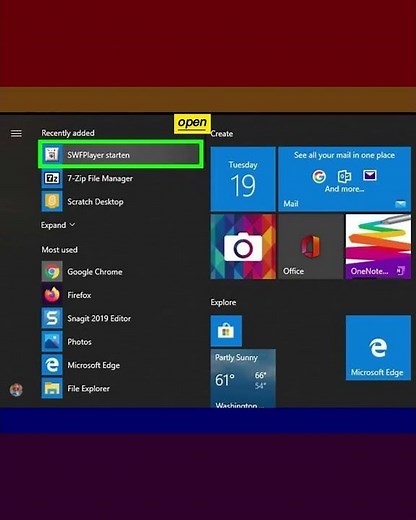Viewport: 416px width, 520px height.
Task: Select the Scratch Desktop label
Action: [x=95, y=202]
